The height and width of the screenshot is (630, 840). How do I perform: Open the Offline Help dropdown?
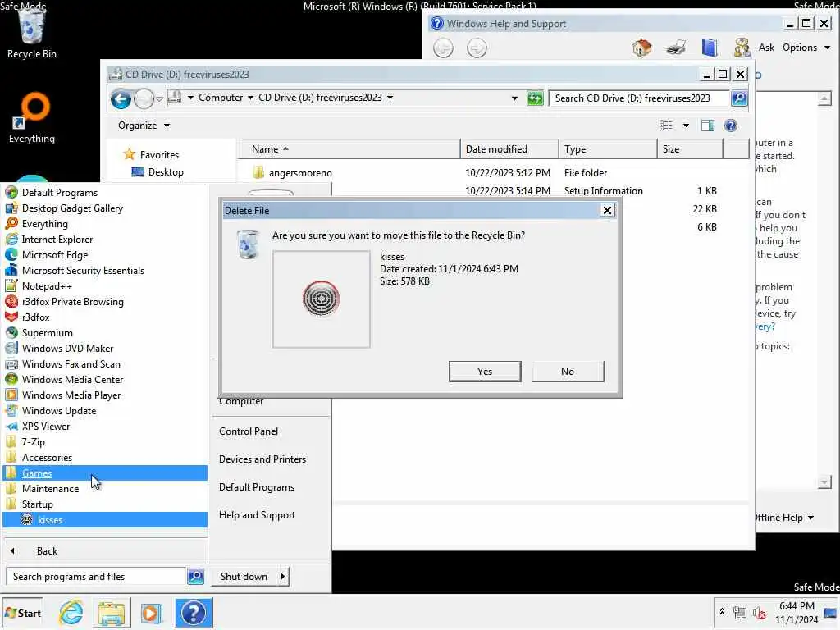coord(783,518)
